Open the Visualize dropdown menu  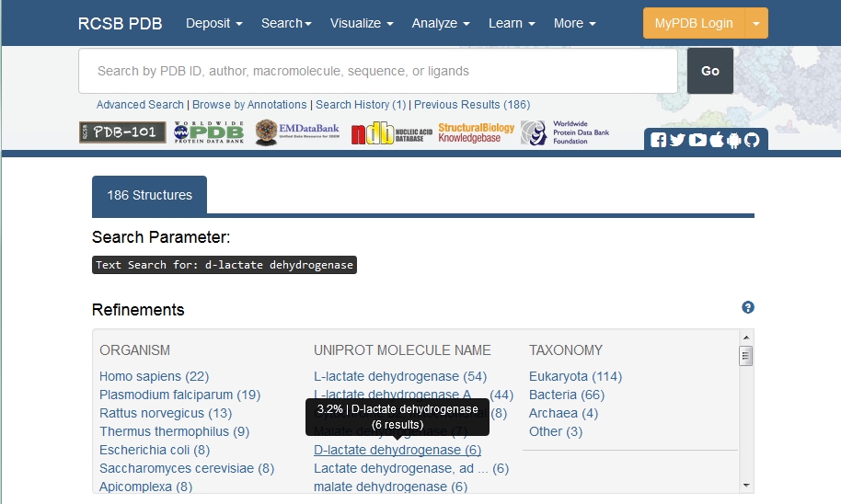362,23
